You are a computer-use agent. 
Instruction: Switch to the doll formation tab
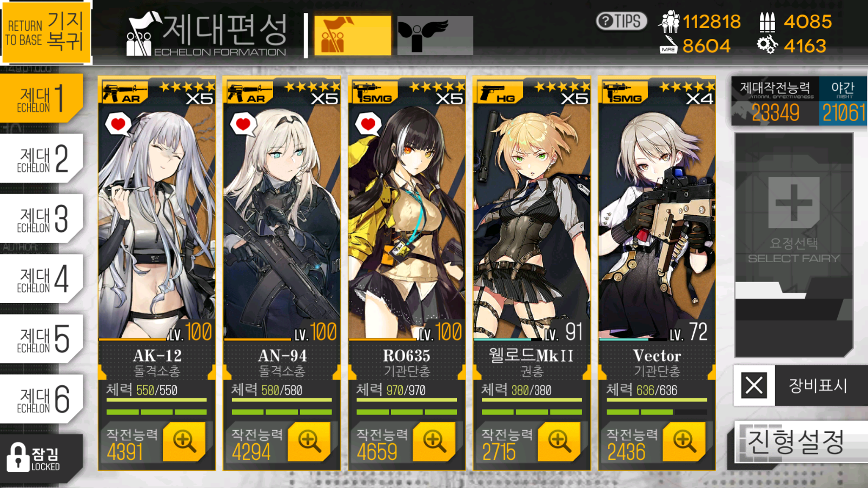pos(353,36)
